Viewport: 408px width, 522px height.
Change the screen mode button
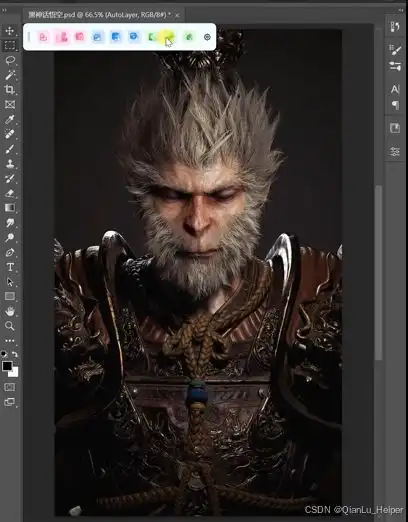(9, 402)
